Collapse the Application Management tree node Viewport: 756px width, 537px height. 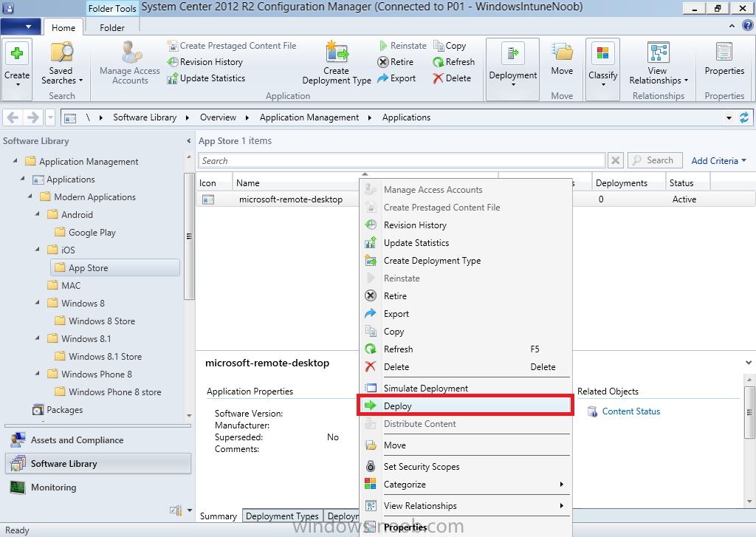(x=16, y=161)
